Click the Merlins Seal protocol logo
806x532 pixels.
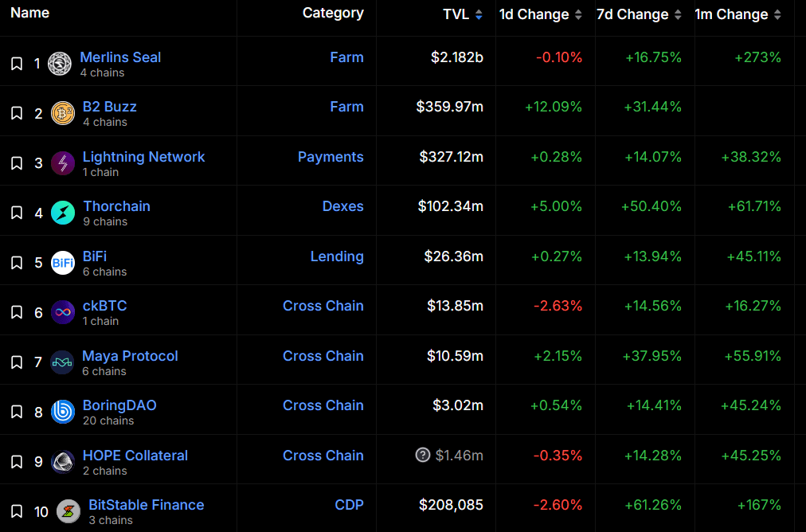tap(60, 64)
